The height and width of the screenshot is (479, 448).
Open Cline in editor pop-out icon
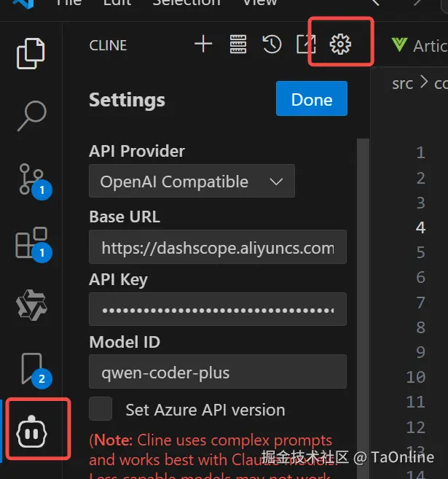[x=306, y=44]
